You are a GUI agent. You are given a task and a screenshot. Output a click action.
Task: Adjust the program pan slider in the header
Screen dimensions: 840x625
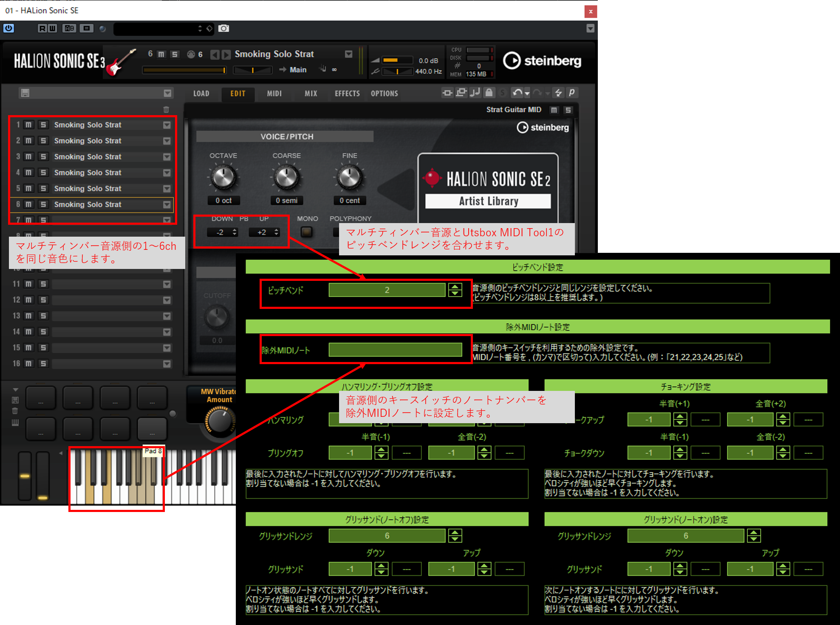click(x=252, y=70)
